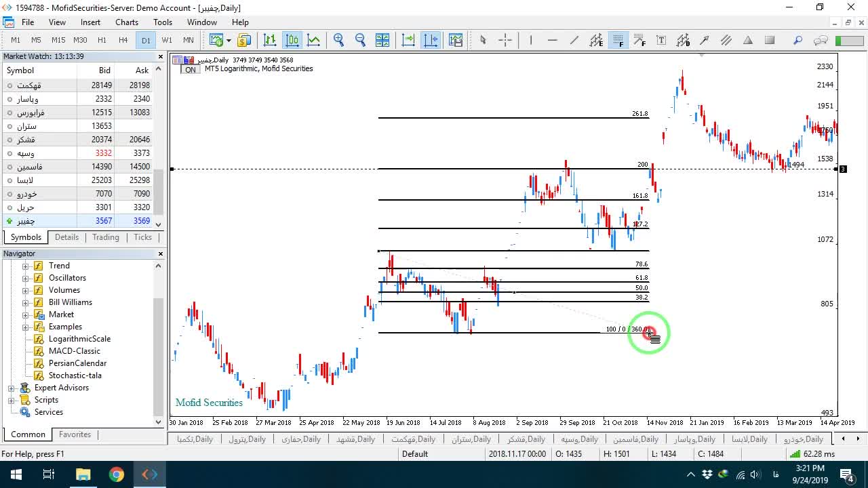Toggle candlestick chart mode
This screenshot has height=488, width=868.
(x=292, y=40)
